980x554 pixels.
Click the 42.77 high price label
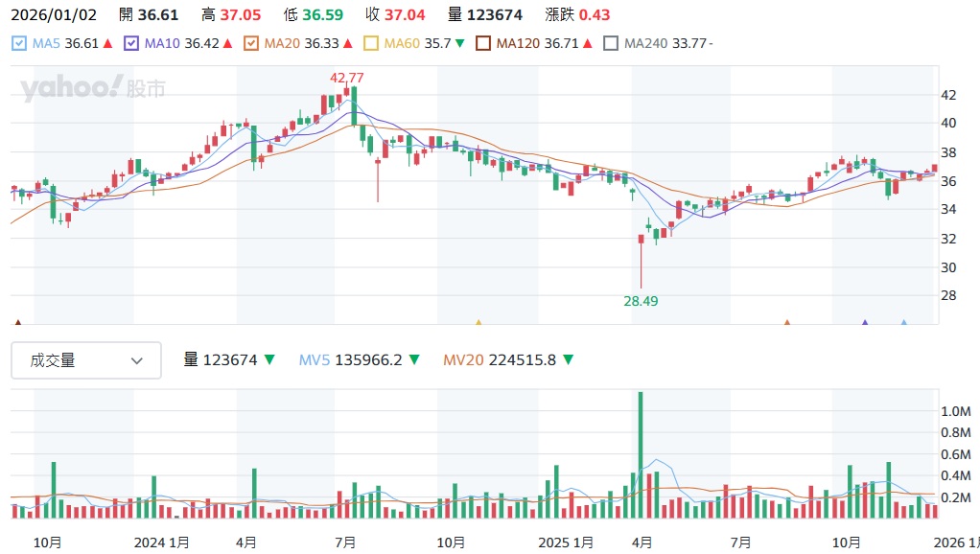(x=348, y=77)
